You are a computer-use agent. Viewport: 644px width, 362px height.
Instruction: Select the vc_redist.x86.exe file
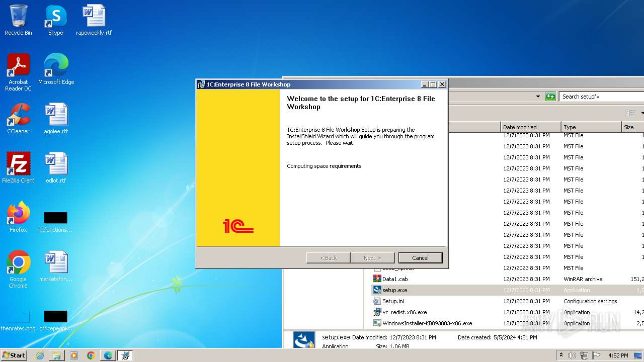coord(405,312)
